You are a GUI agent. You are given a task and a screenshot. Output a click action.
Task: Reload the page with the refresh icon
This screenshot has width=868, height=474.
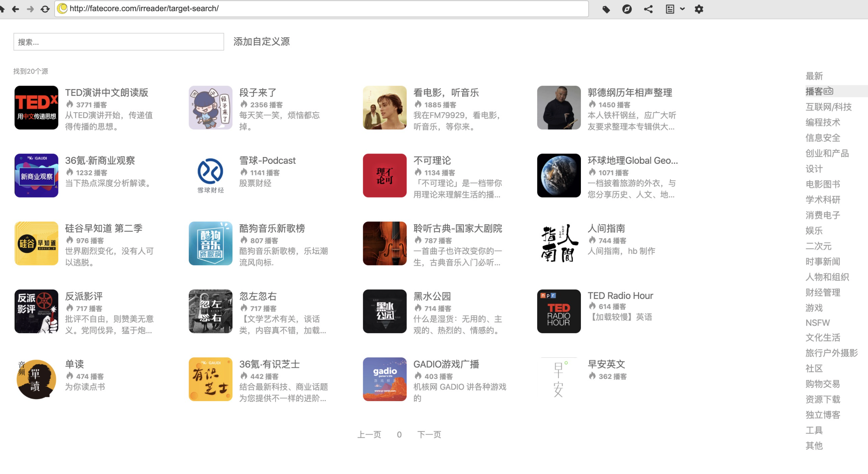(45, 9)
